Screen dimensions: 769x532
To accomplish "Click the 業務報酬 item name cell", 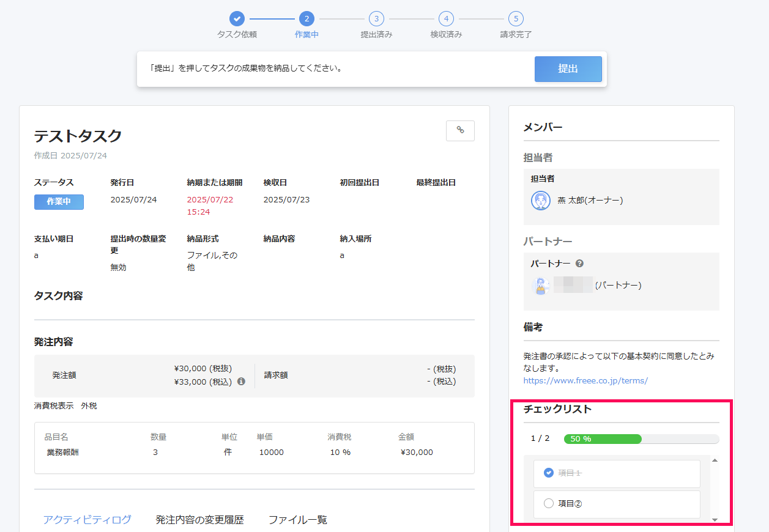I will [62, 453].
